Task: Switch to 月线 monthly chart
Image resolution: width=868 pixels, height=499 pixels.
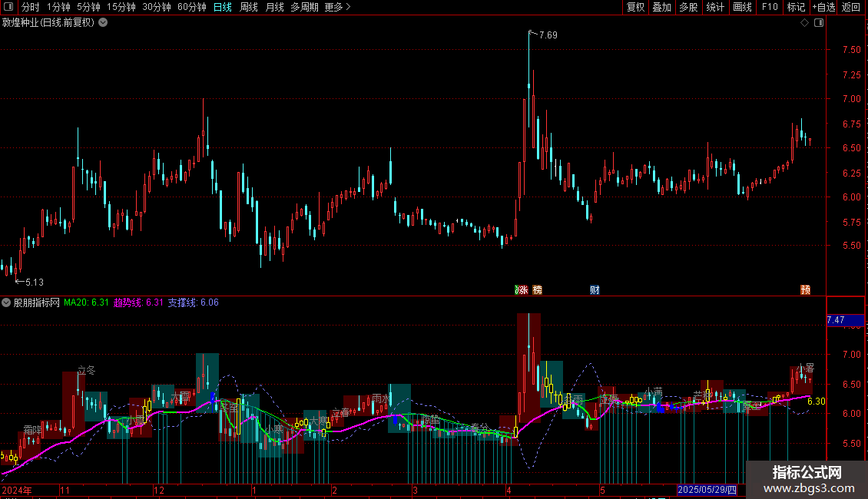Action: pyautogui.click(x=274, y=7)
